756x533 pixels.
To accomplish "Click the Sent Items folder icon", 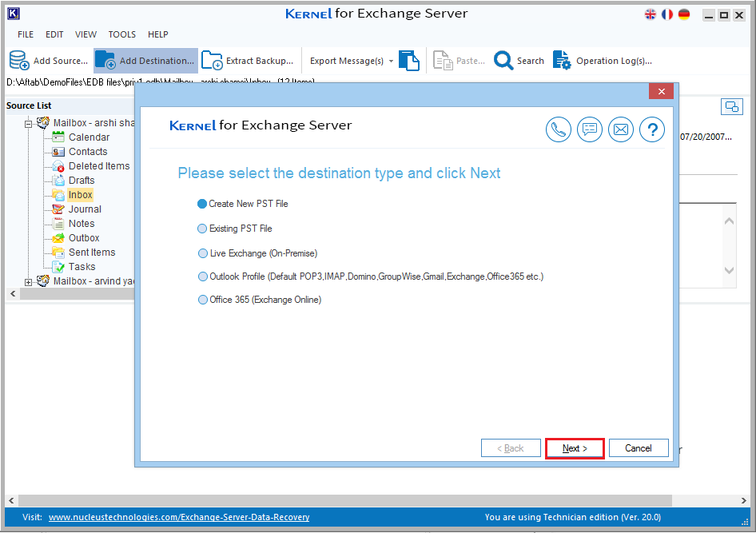I will pyautogui.click(x=58, y=252).
